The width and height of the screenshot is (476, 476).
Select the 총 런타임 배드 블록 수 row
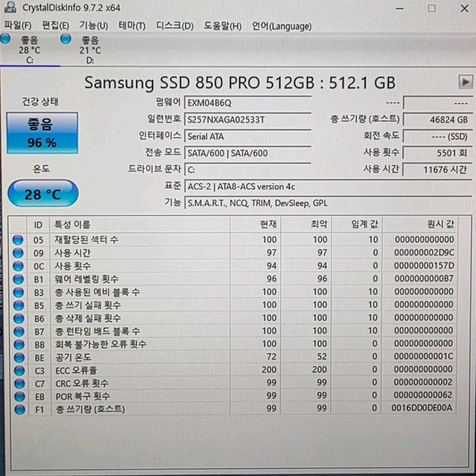pyautogui.click(x=234, y=331)
